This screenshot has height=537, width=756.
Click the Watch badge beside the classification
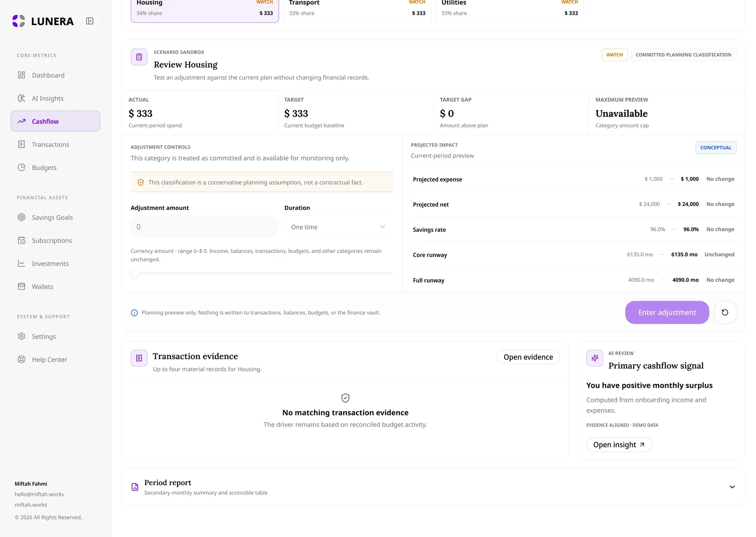(x=614, y=55)
